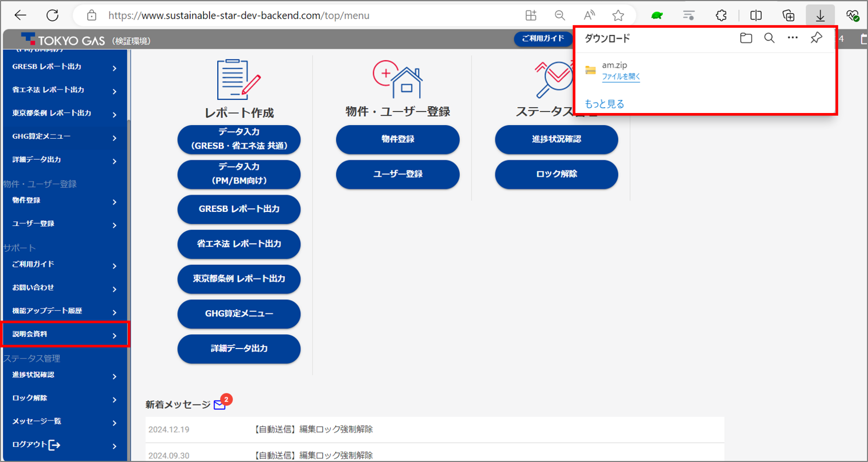Image resolution: width=868 pixels, height=462 pixels.
Task: Click the browser back arrow
Action: pos(21,15)
